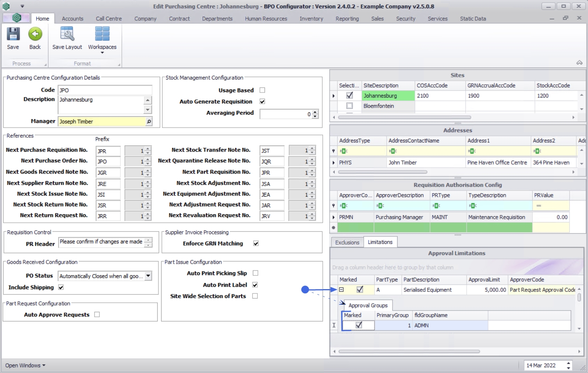Collapse the Serialised Equipment row expander
The height and width of the screenshot is (373, 588).
pos(341,290)
